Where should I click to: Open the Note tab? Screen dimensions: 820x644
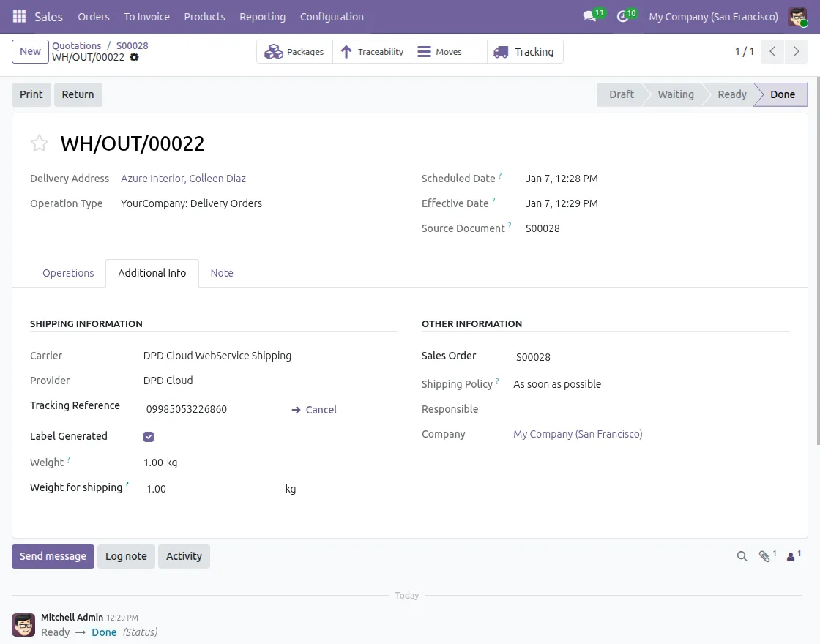(222, 273)
